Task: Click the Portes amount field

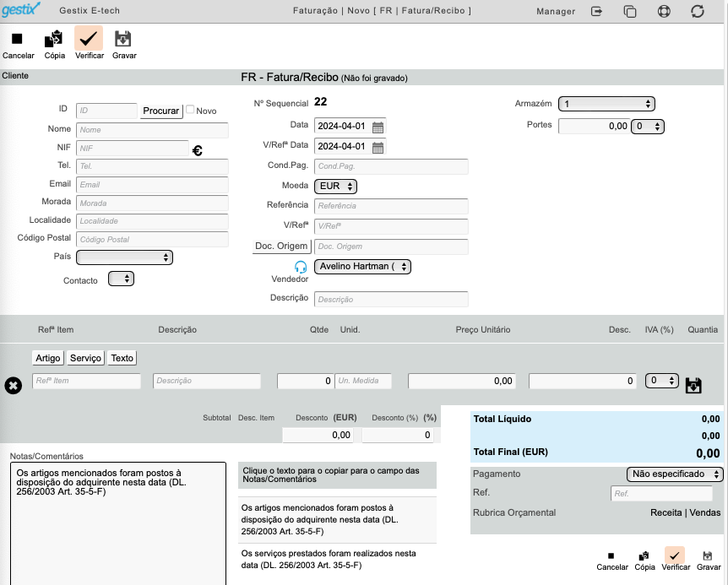Action: [594, 126]
